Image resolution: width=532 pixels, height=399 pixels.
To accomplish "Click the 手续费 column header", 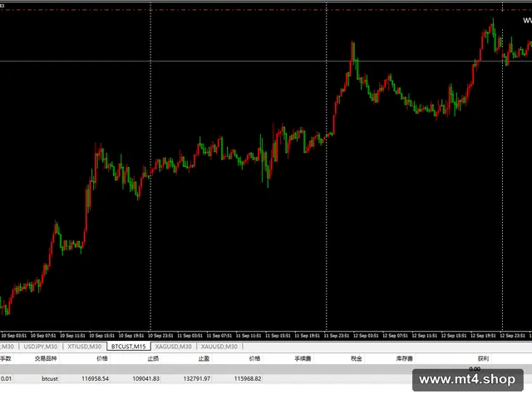I will [303, 358].
